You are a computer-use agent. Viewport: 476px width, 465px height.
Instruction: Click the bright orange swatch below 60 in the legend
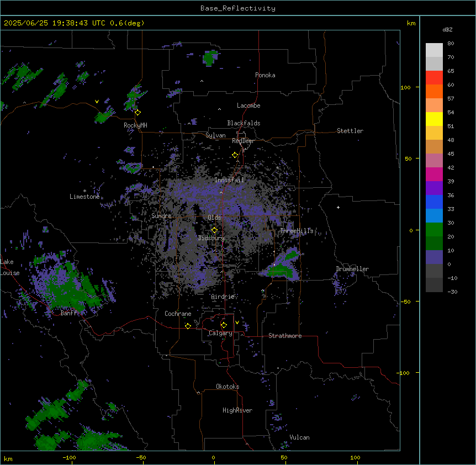click(x=434, y=91)
